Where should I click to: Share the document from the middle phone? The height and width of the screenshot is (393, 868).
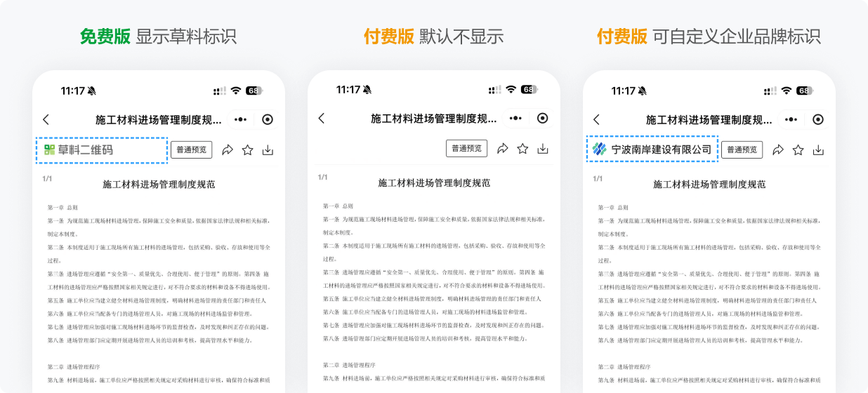pyautogui.click(x=503, y=149)
